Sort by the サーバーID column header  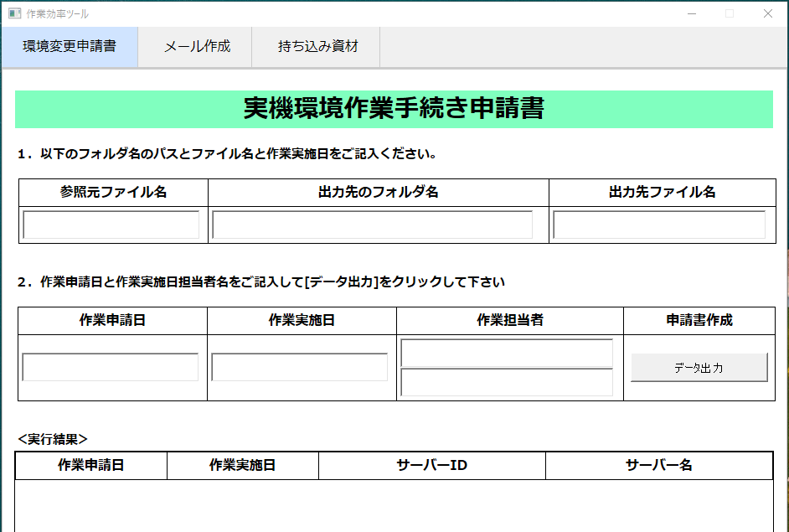tap(432, 466)
